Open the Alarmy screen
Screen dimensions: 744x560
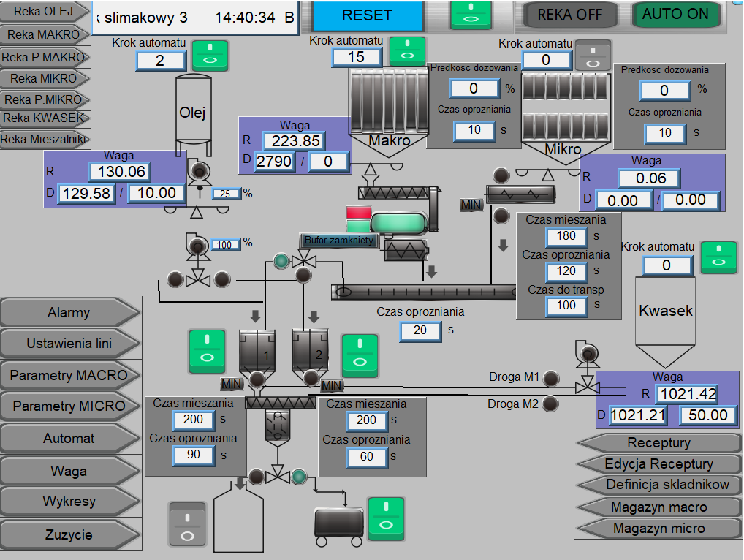click(69, 312)
